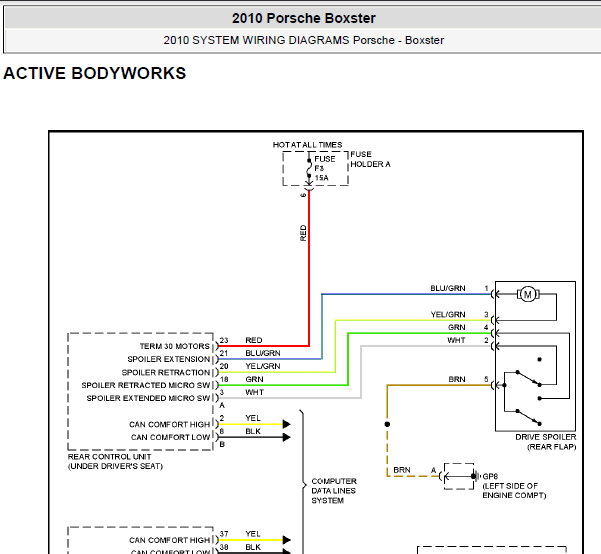Click the splice dot on the brown wire
Image resolution: width=601 pixels, height=554 pixels.
387,424
